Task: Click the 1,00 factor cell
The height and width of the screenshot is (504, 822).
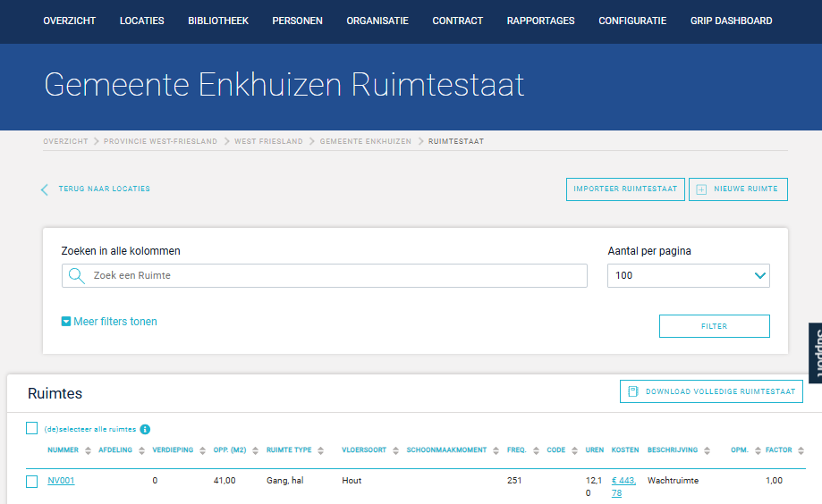Action: click(774, 481)
